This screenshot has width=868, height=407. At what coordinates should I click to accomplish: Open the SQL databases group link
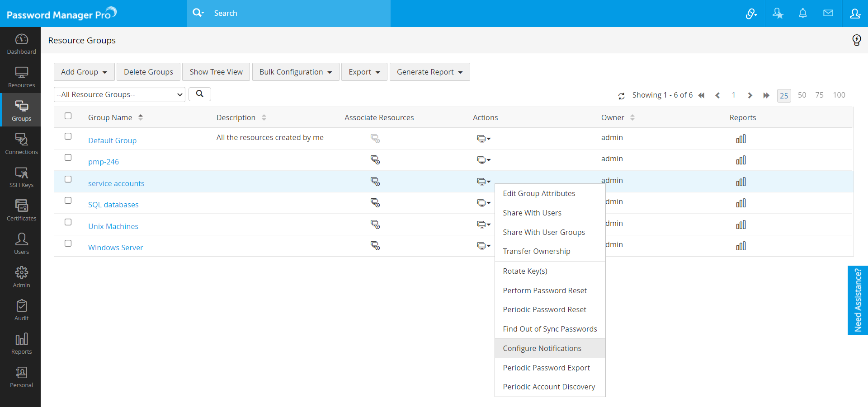tap(113, 205)
